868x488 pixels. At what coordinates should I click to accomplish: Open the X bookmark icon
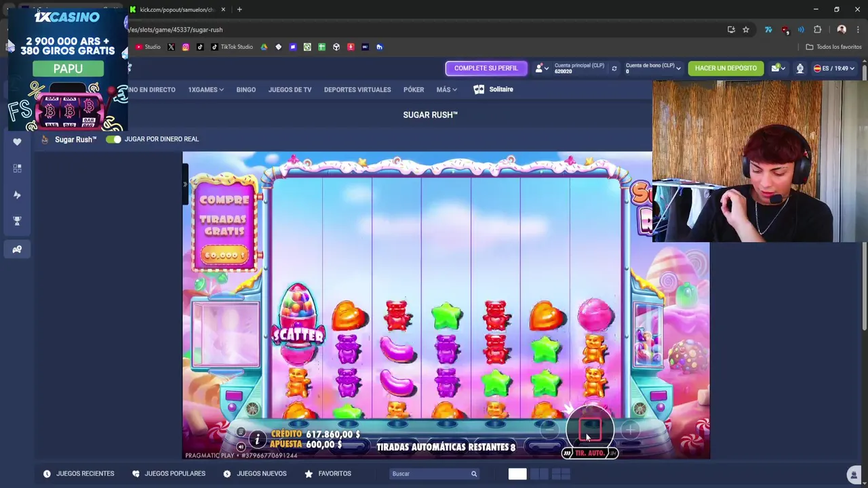pyautogui.click(x=171, y=47)
